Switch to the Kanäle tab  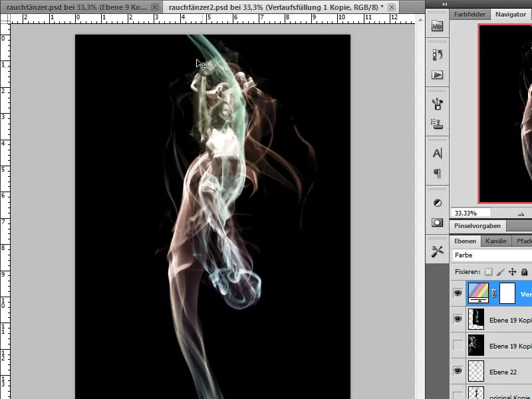[x=495, y=241]
